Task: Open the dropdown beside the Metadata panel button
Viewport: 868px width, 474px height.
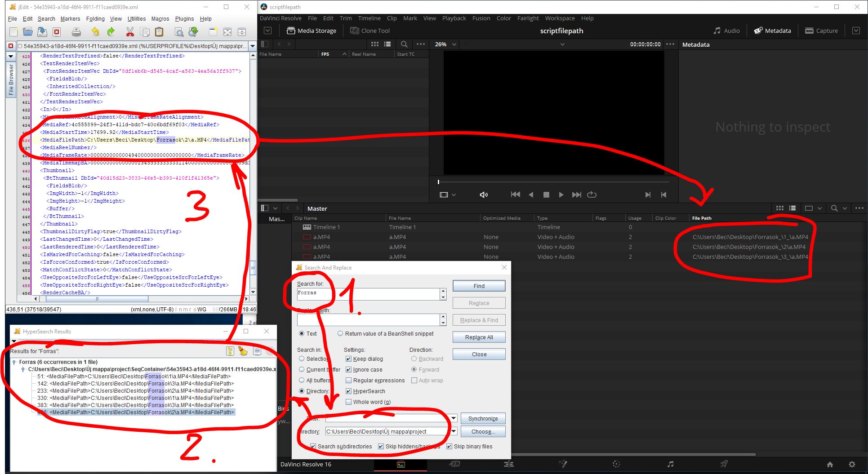Action: [856, 31]
